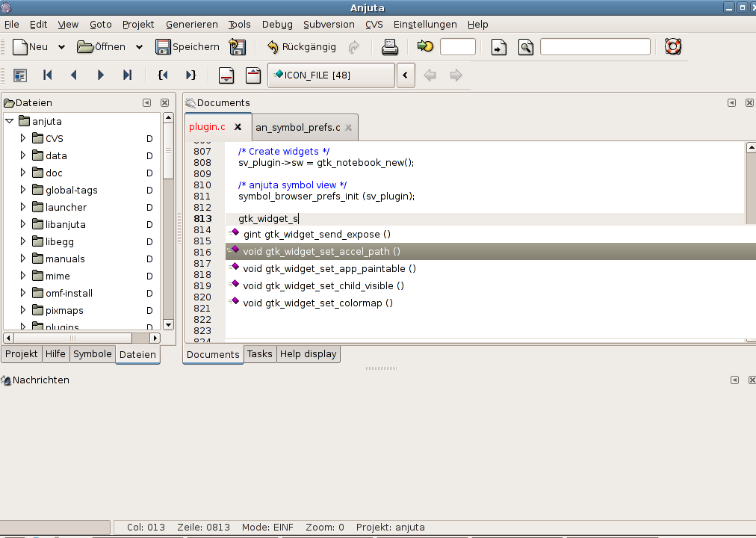
Task: Click the Dateien tree vertical scrollbar
Action: [168, 220]
